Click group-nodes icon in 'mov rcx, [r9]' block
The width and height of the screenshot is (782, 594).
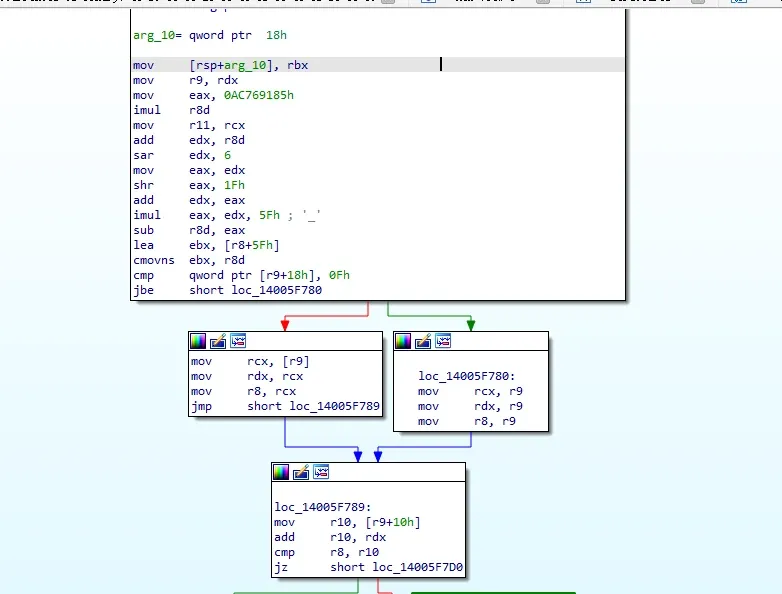[x=238, y=341]
